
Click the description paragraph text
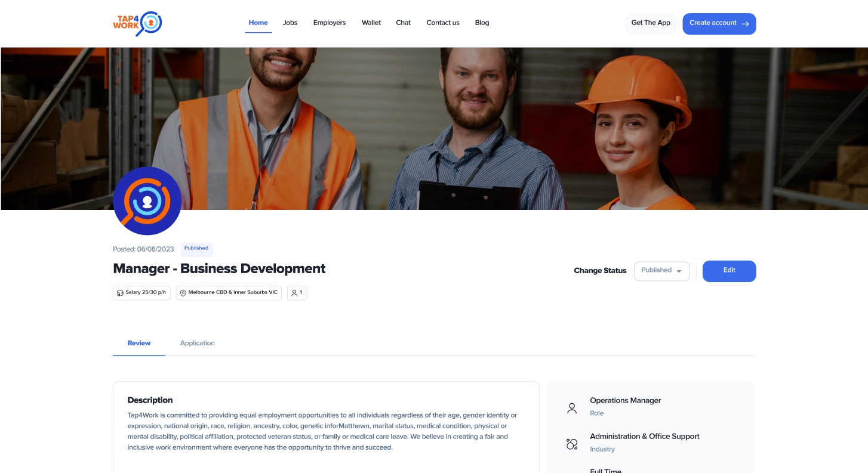point(322,431)
